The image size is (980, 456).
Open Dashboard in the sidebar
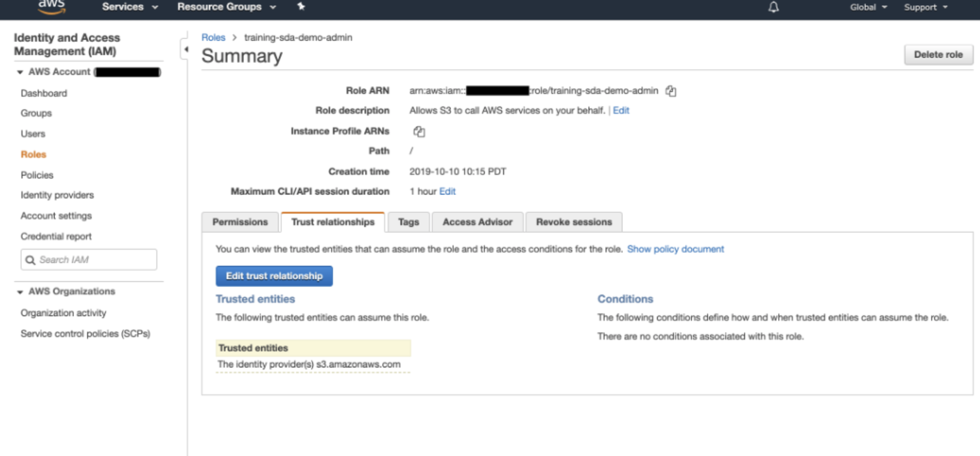pyautogui.click(x=44, y=93)
